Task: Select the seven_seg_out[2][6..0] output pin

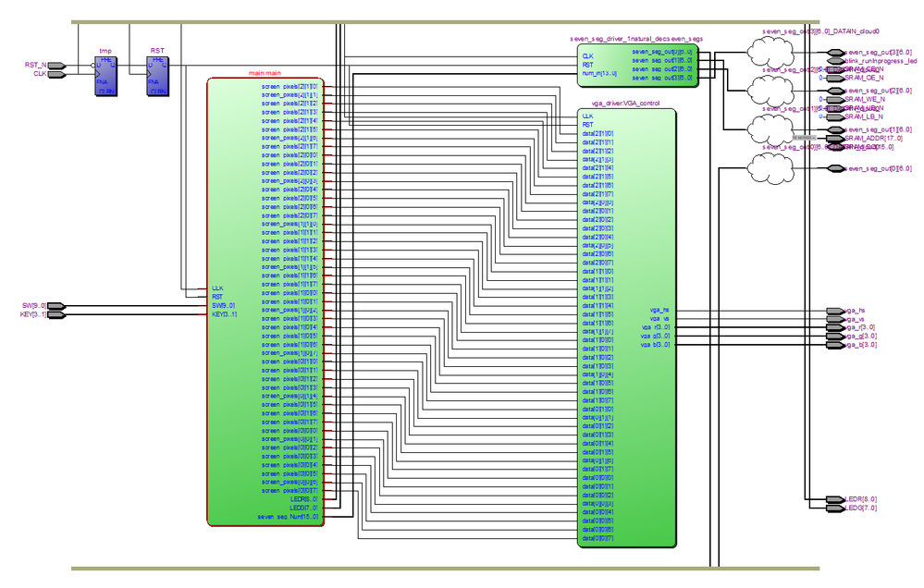Action: tap(835, 92)
